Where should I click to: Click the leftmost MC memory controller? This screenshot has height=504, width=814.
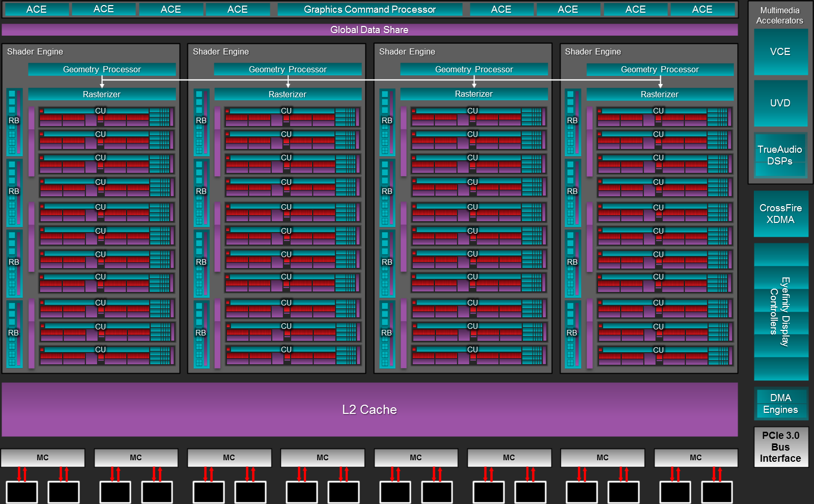click(x=43, y=458)
